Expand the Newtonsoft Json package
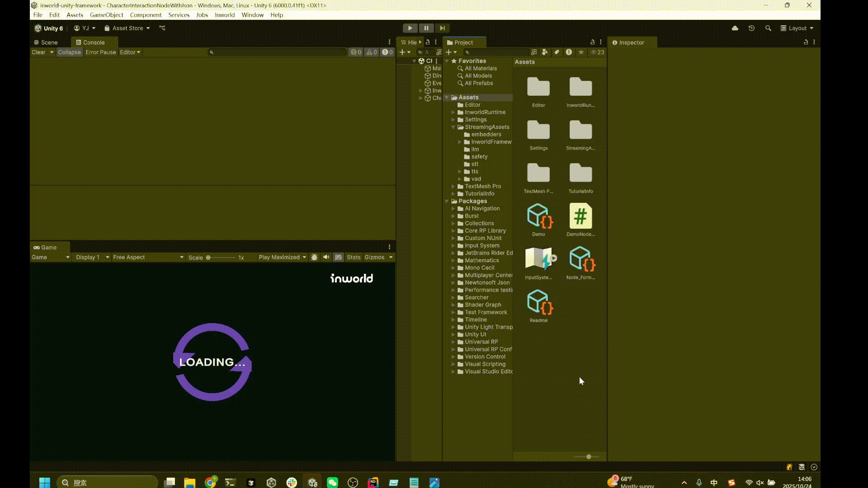This screenshot has width=868, height=488. [454, 282]
